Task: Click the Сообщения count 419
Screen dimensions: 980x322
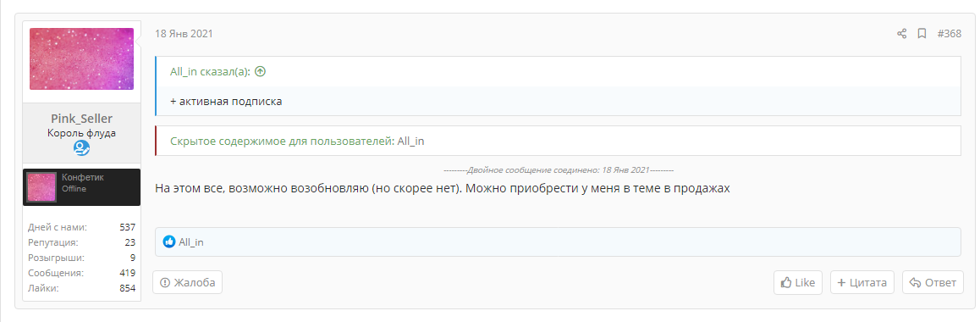Action: pyautogui.click(x=128, y=273)
